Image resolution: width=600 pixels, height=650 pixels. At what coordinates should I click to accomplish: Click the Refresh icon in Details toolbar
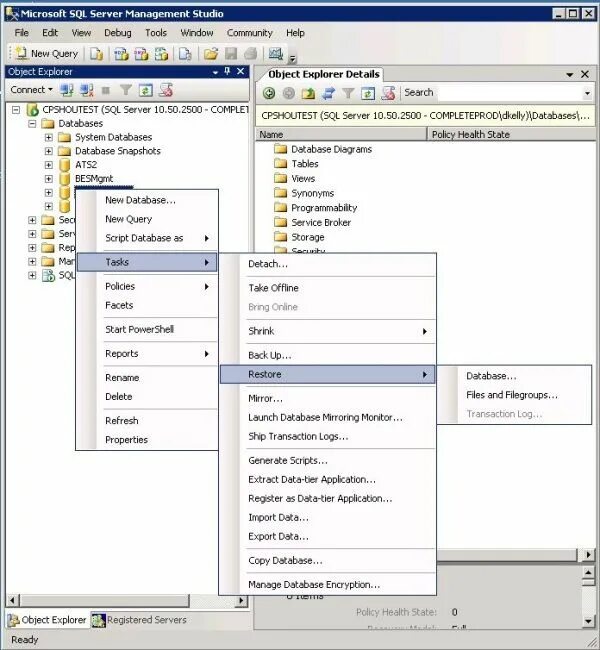click(368, 93)
